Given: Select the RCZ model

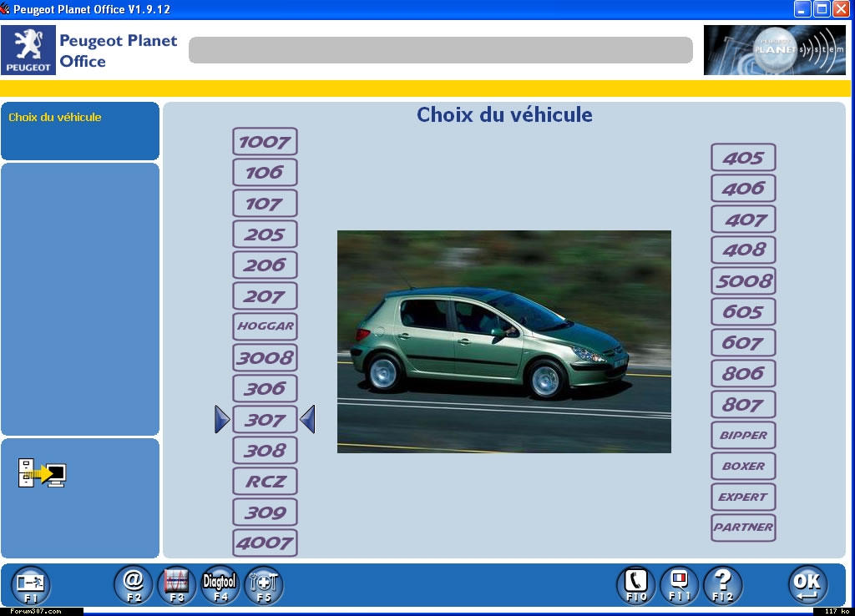Looking at the screenshot, I should 265,482.
